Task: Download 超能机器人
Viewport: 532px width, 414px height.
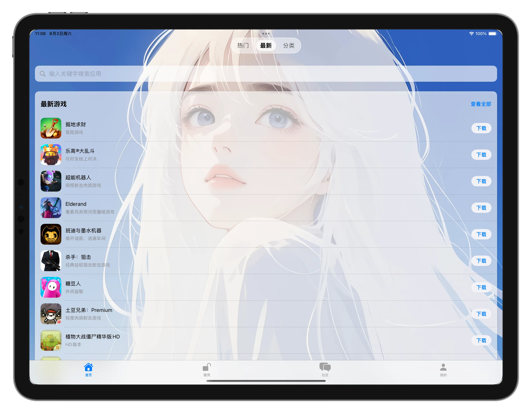Action: [x=481, y=181]
